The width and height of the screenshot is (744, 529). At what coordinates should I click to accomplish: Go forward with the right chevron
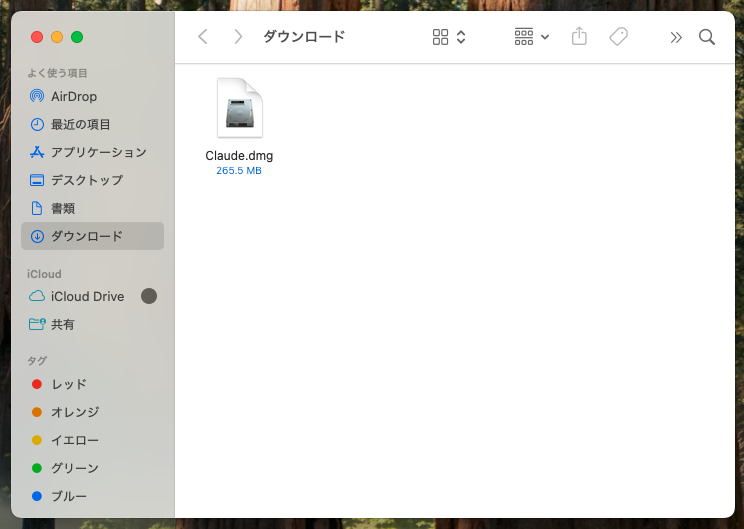[238, 37]
